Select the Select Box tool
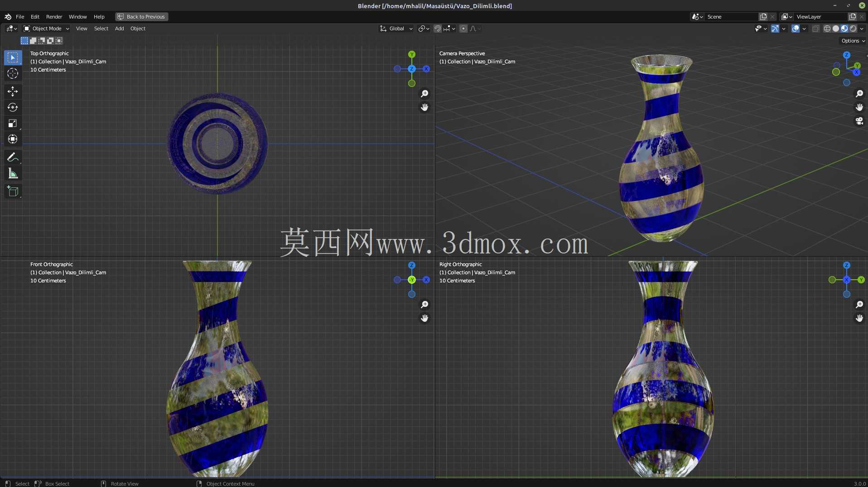This screenshot has width=868, height=487. click(13, 57)
